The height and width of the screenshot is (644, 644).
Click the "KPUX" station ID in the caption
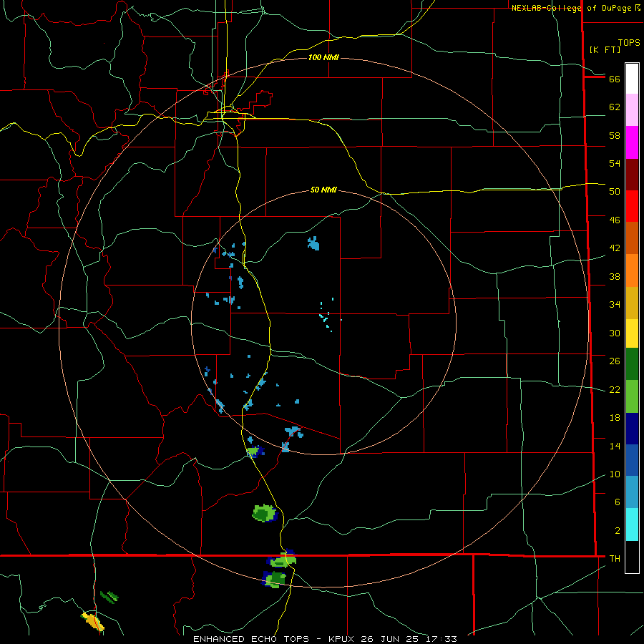point(342,639)
